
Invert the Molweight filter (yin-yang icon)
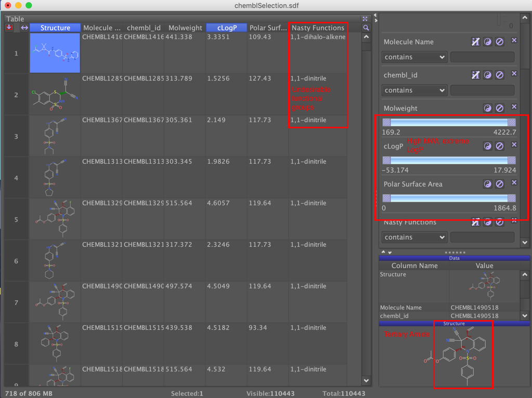point(488,108)
